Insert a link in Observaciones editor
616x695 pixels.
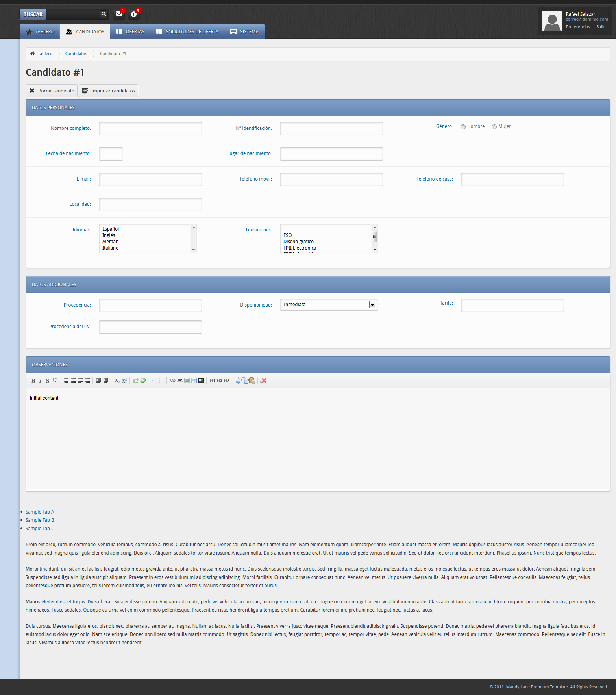coord(173,381)
